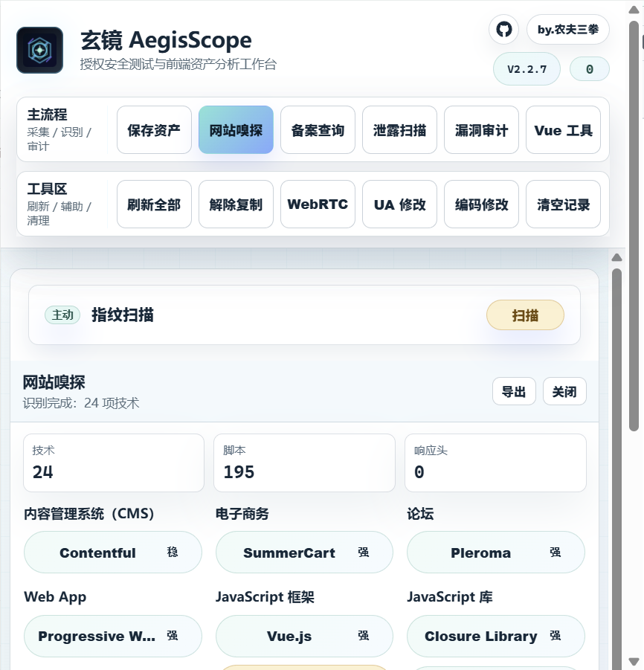Screen dimensions: 644x670
Task: Select the Progressive W... chip
Action: [x=113, y=636]
